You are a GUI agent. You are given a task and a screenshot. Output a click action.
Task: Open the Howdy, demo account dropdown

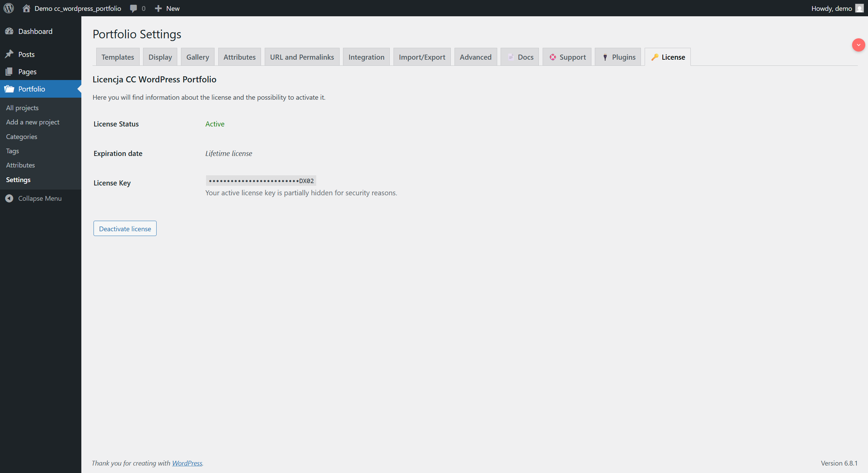point(832,8)
